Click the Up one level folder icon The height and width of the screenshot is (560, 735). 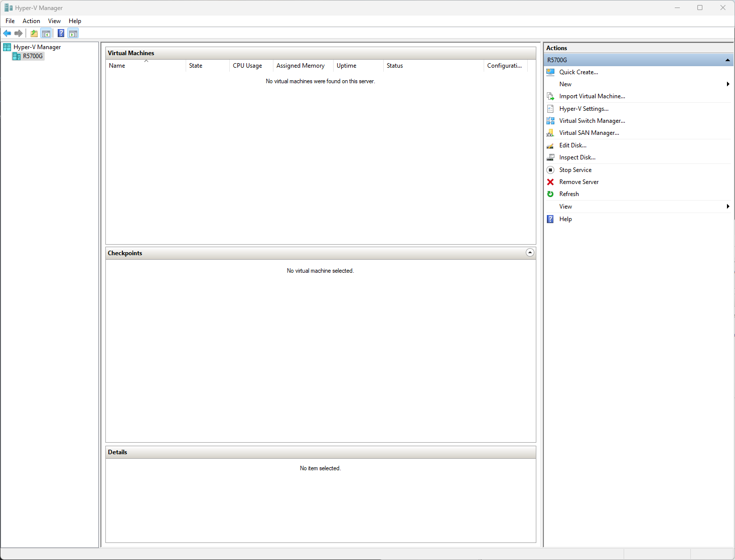[34, 34]
